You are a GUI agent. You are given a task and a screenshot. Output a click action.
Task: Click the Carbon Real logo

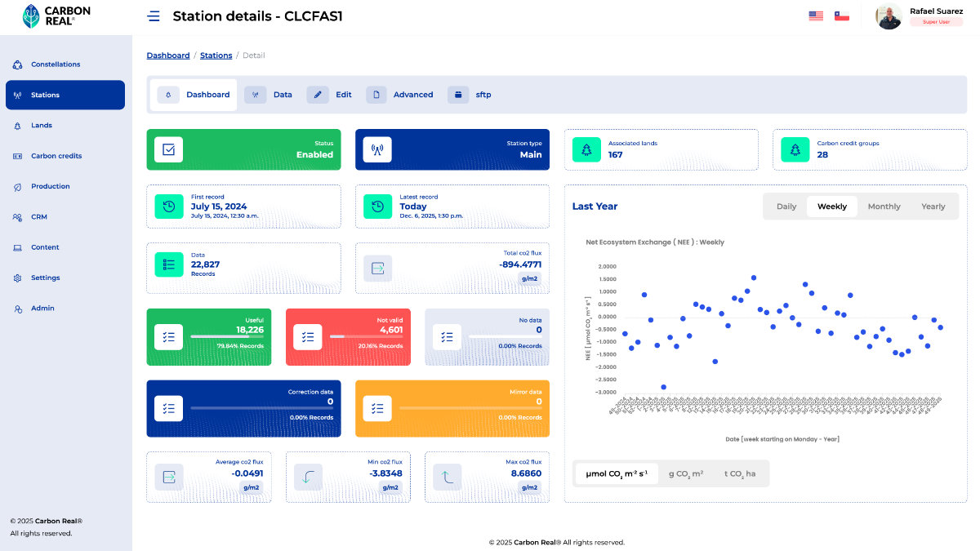(x=51, y=16)
